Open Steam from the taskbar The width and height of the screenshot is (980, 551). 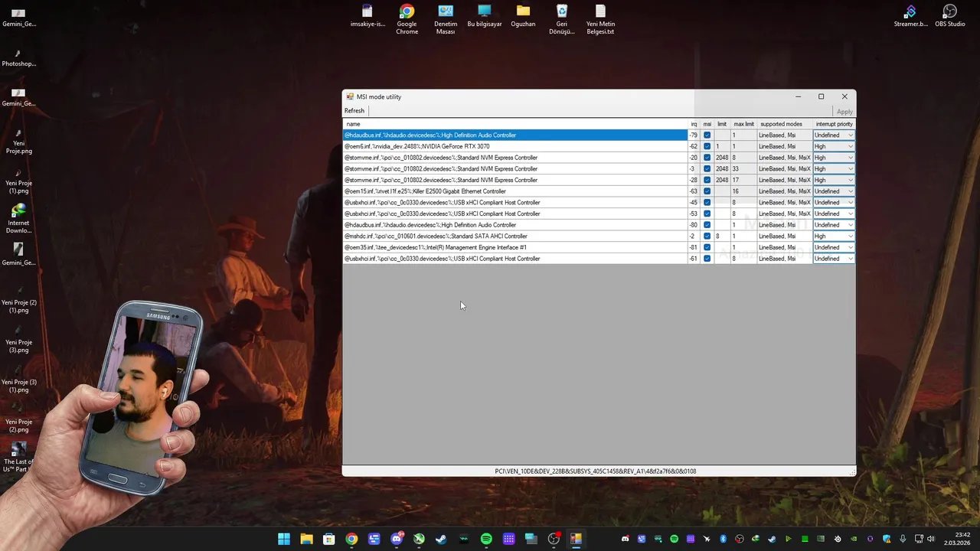click(x=441, y=539)
